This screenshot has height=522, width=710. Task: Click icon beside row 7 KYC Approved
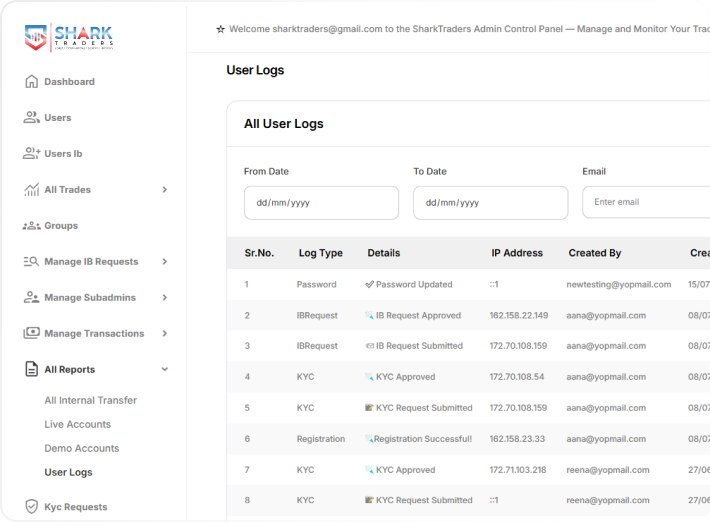point(369,470)
